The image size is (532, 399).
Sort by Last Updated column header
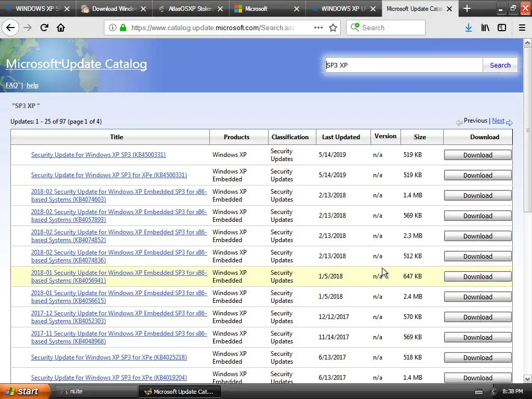coord(341,137)
